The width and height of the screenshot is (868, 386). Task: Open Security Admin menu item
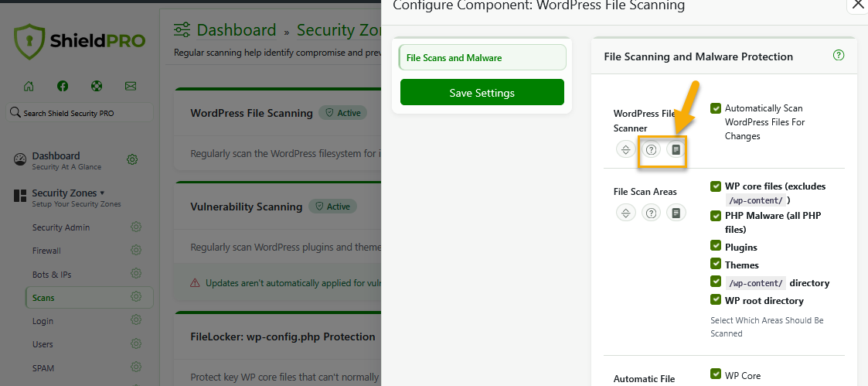click(x=61, y=227)
